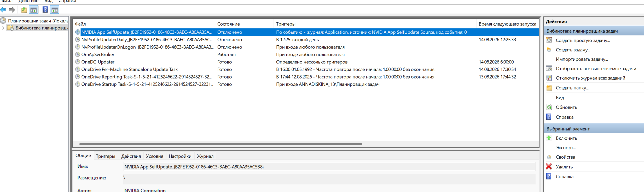Click Отключить журнал всех заданий
The image size is (644, 192).
[590, 78]
